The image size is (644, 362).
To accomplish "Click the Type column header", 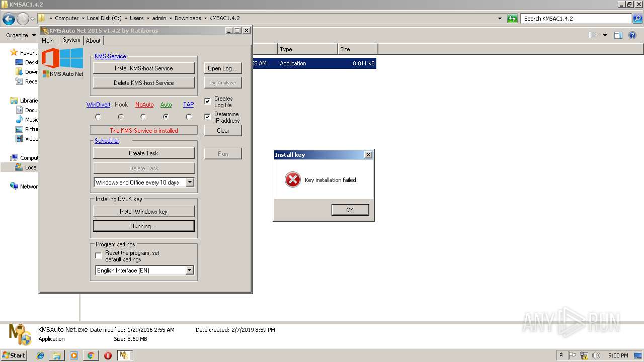I will pyautogui.click(x=307, y=49).
